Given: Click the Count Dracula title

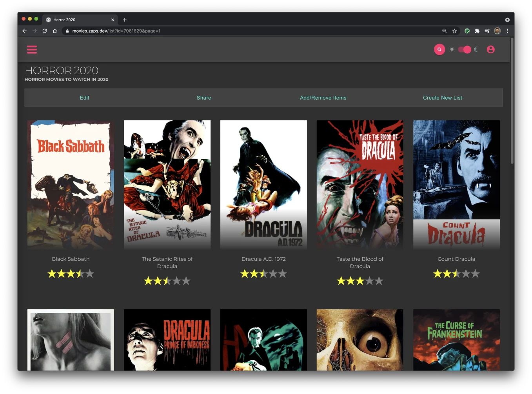Looking at the screenshot, I should [456, 259].
